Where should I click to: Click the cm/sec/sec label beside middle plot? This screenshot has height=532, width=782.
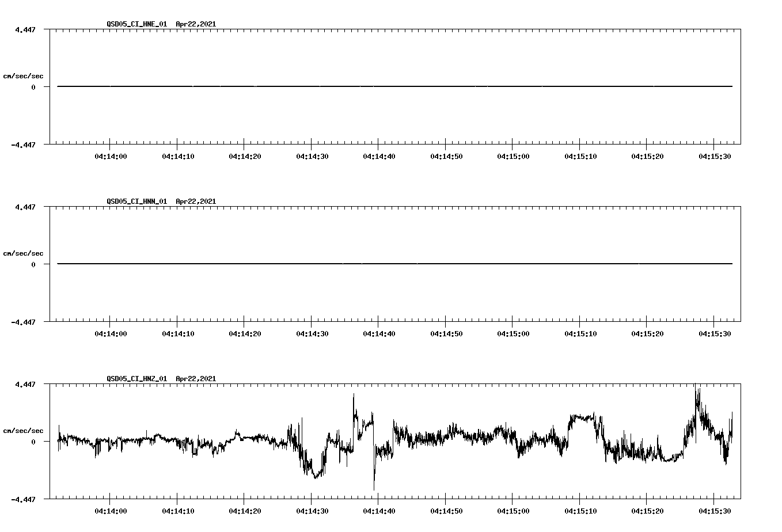click(x=24, y=253)
